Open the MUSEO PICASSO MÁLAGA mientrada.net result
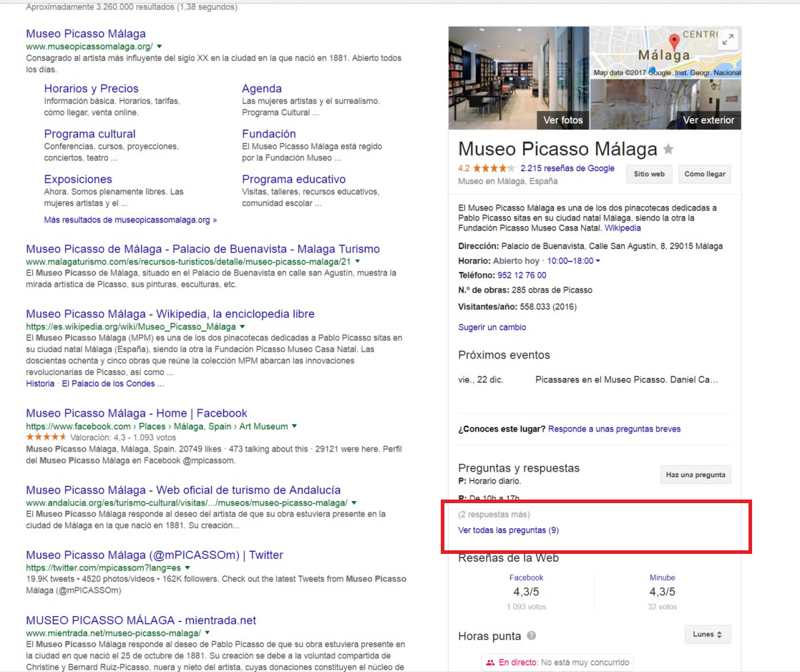Screen dimensions: 800x672 point(141,620)
